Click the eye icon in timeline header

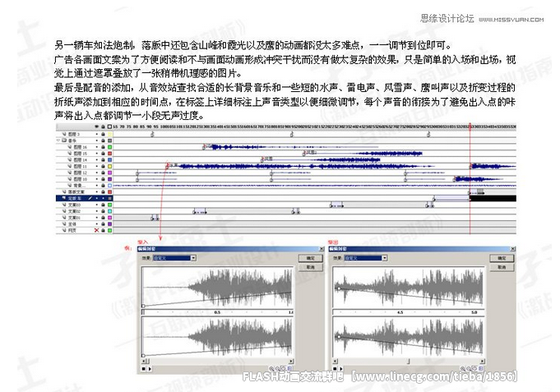point(96,127)
